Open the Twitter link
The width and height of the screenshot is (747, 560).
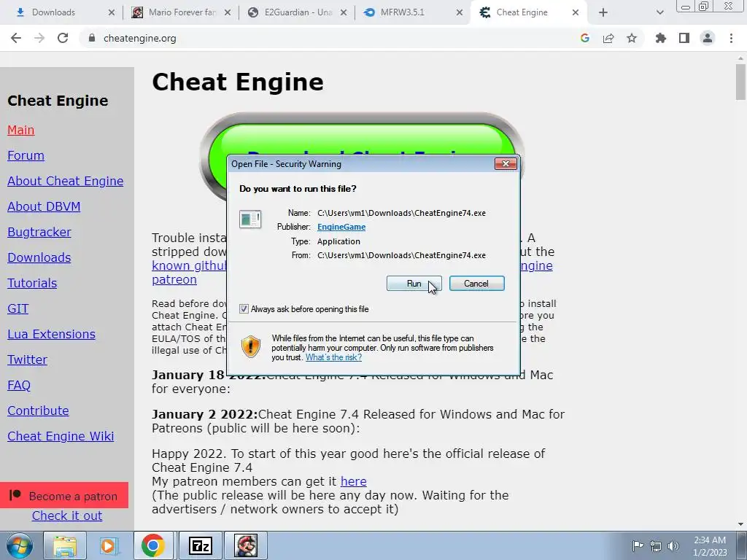tap(27, 359)
